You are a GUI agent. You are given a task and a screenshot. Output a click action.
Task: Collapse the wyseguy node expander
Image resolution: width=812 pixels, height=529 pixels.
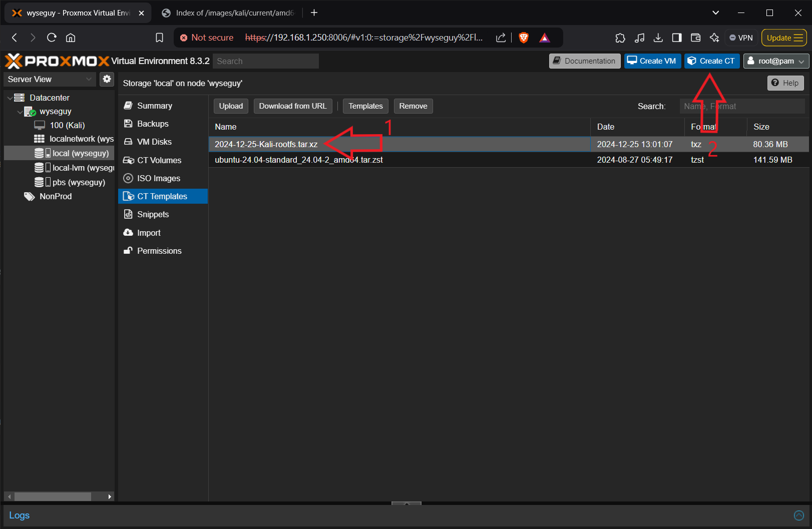(20, 112)
